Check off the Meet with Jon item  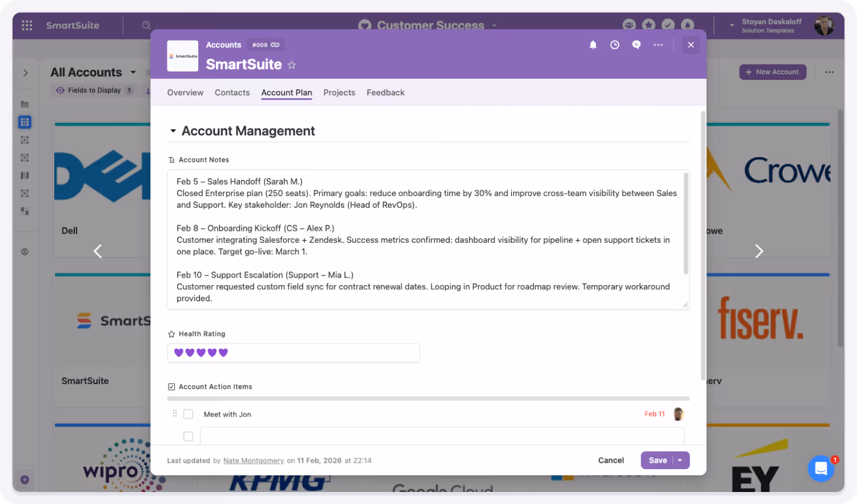(x=188, y=414)
